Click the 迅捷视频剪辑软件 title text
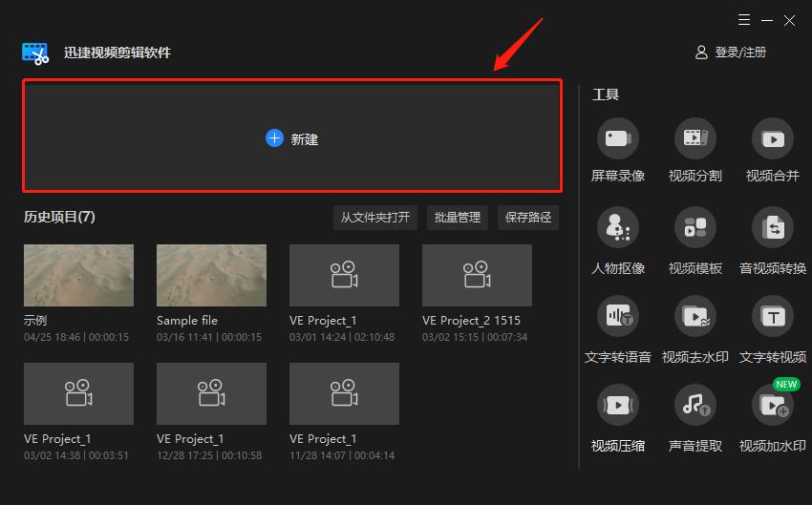The image size is (812, 505). [x=118, y=53]
